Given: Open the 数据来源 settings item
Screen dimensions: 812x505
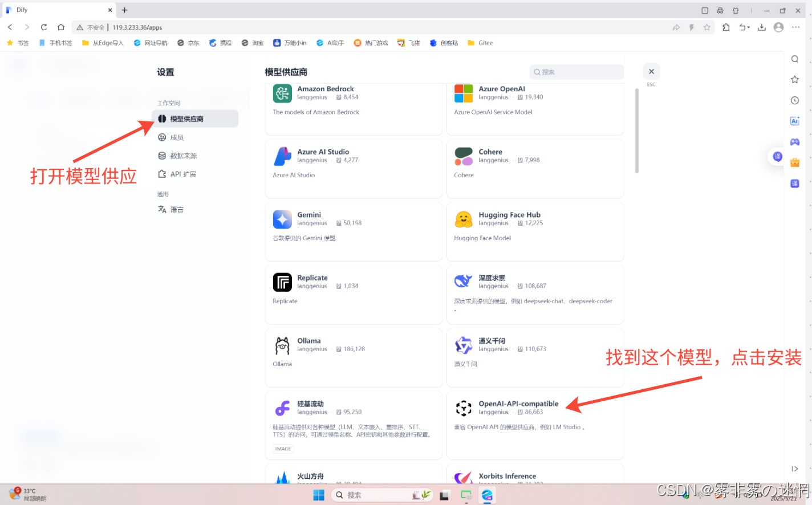Looking at the screenshot, I should pyautogui.click(x=177, y=156).
